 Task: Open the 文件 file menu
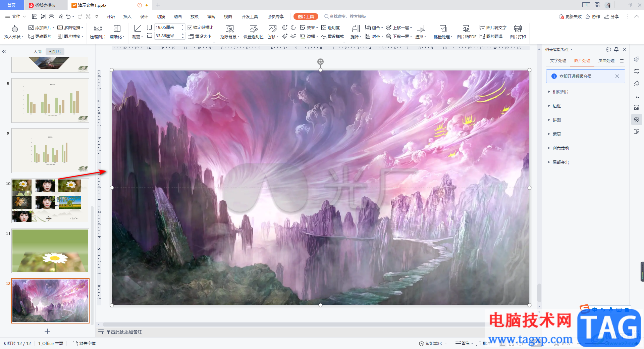pyautogui.click(x=16, y=16)
